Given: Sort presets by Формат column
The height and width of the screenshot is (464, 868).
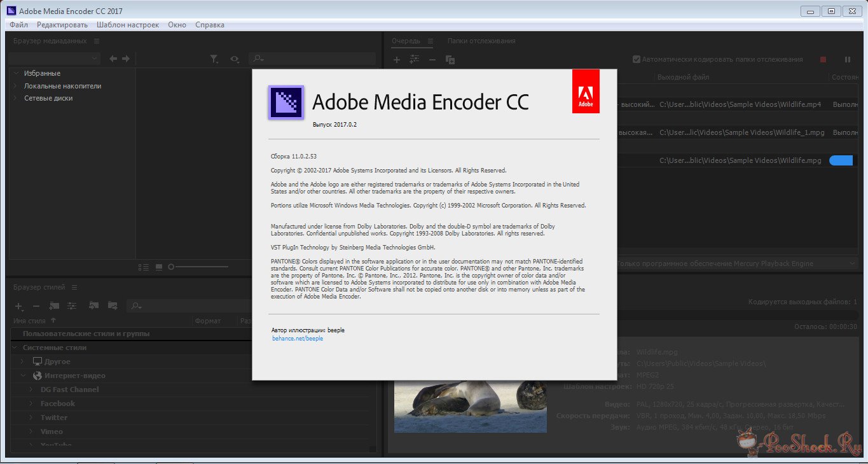Looking at the screenshot, I should click(208, 321).
